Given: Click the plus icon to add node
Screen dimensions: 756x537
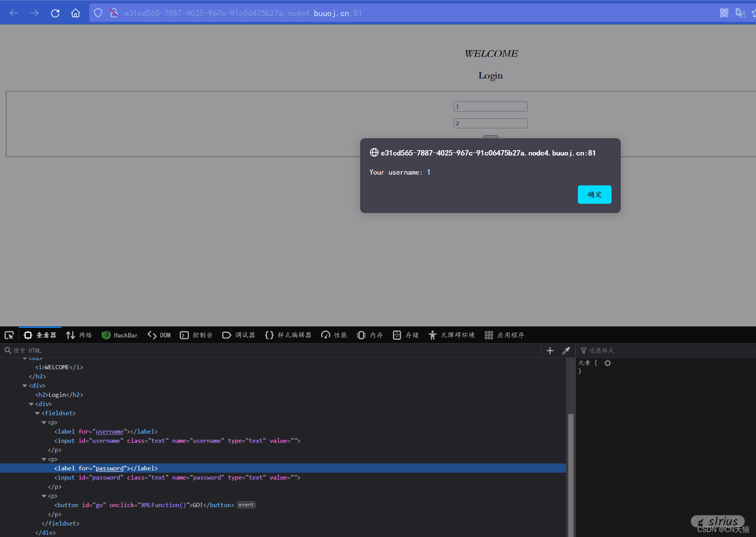Looking at the screenshot, I should pyautogui.click(x=550, y=350).
